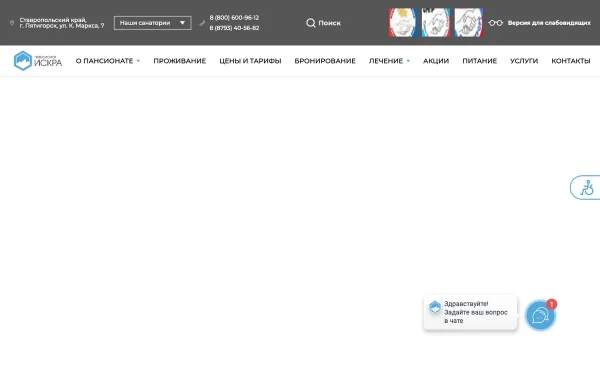This screenshot has height=375, width=600.
Task: Call the 8 (800) 600-96-12 number
Action: [x=234, y=18]
